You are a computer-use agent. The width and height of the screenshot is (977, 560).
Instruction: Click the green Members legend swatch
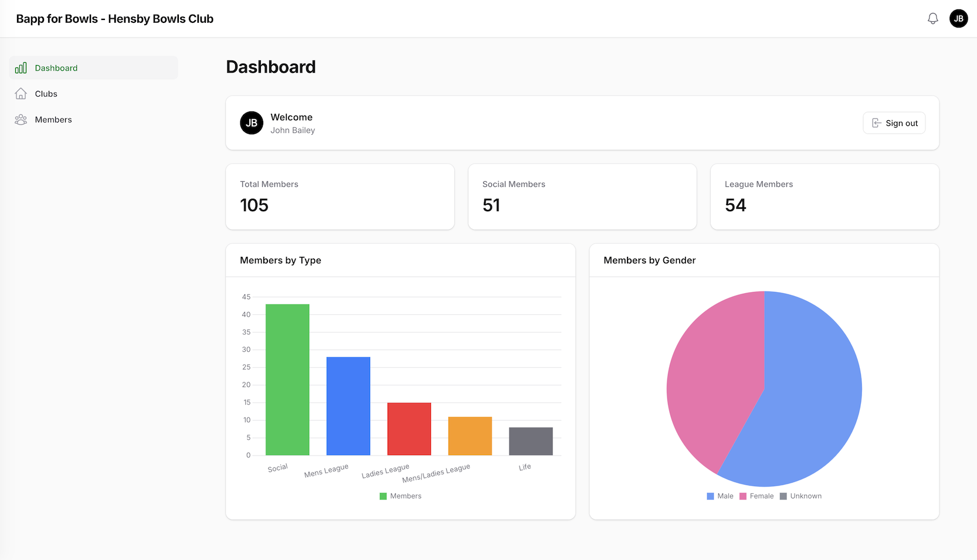coord(382,495)
